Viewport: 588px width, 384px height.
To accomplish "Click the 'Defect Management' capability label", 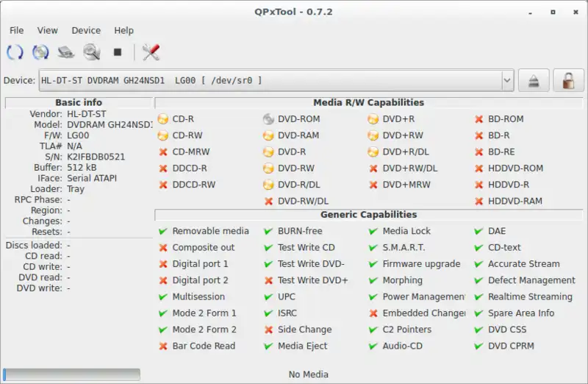I will (x=531, y=280).
